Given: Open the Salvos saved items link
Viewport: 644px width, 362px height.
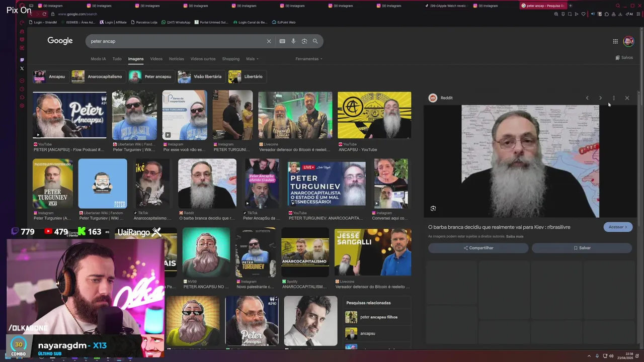Looking at the screenshot, I should pos(624,57).
